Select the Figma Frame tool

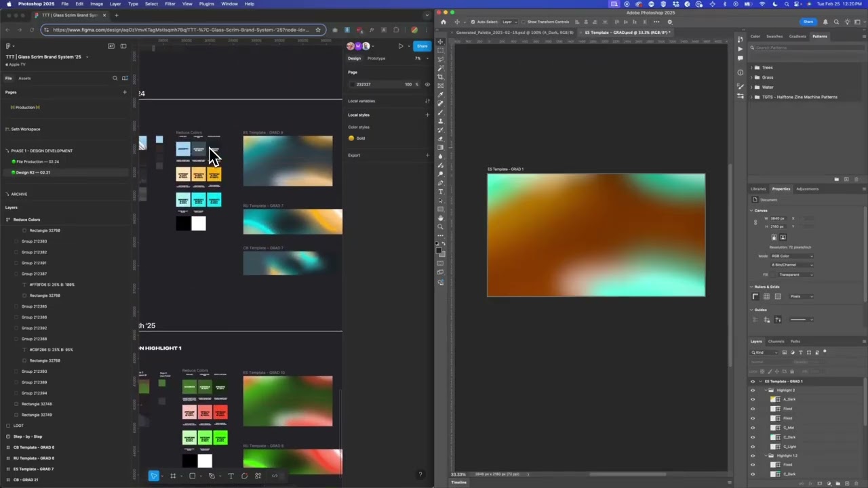tap(173, 476)
